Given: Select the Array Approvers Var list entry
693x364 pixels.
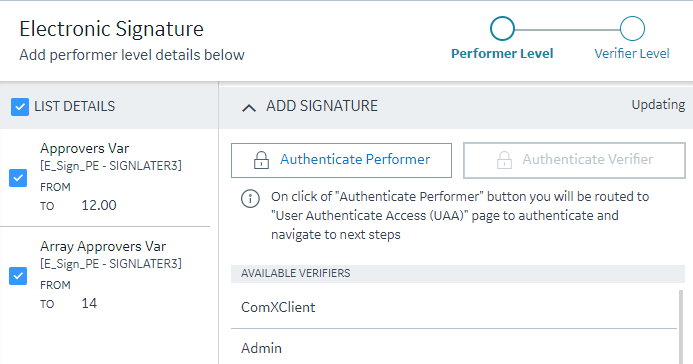Looking at the screenshot, I should [105, 276].
